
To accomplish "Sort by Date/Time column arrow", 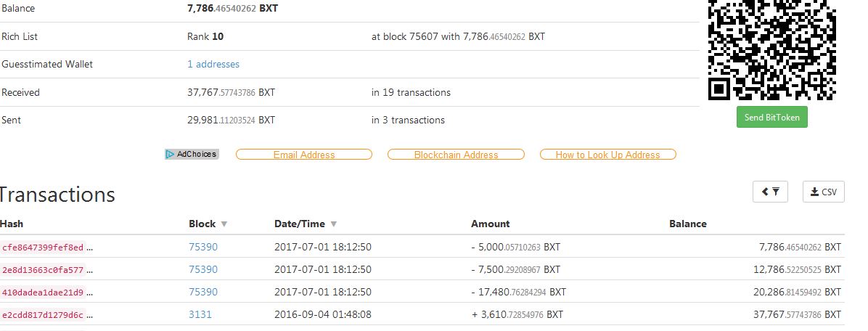I will (x=334, y=224).
